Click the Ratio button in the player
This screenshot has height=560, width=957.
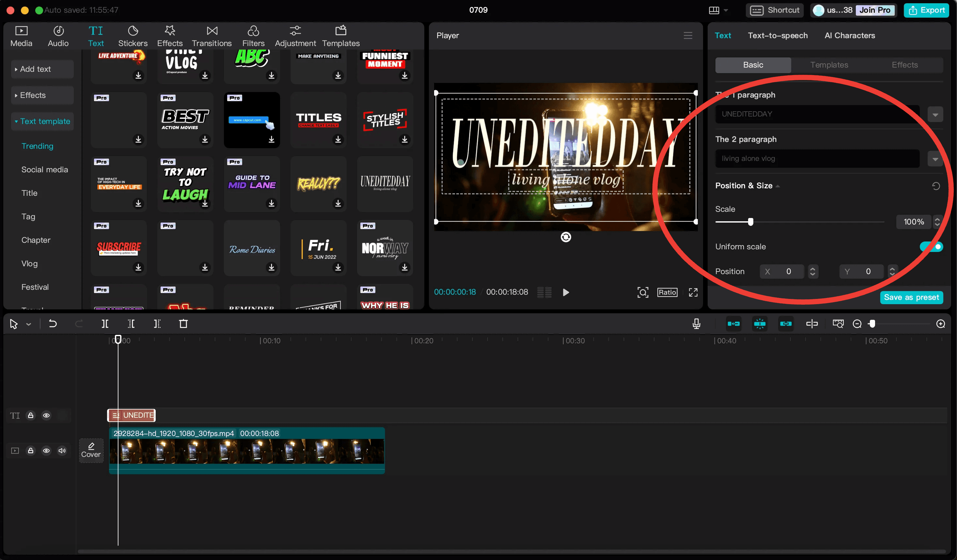coord(667,292)
